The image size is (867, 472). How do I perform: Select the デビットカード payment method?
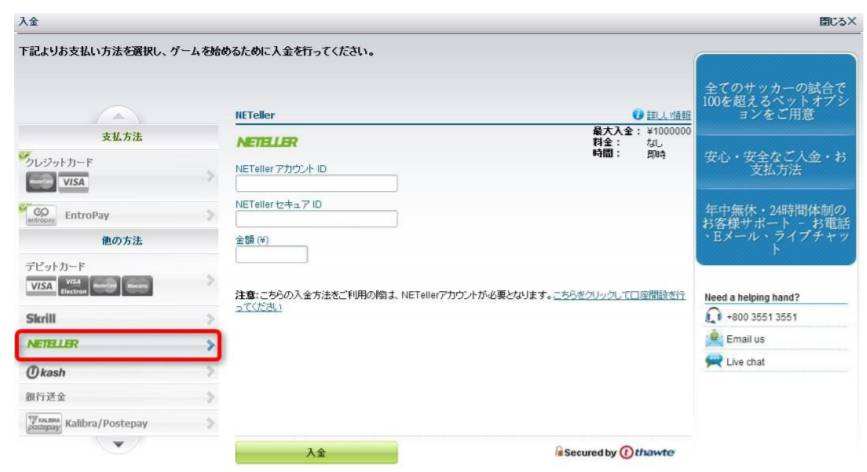118,280
